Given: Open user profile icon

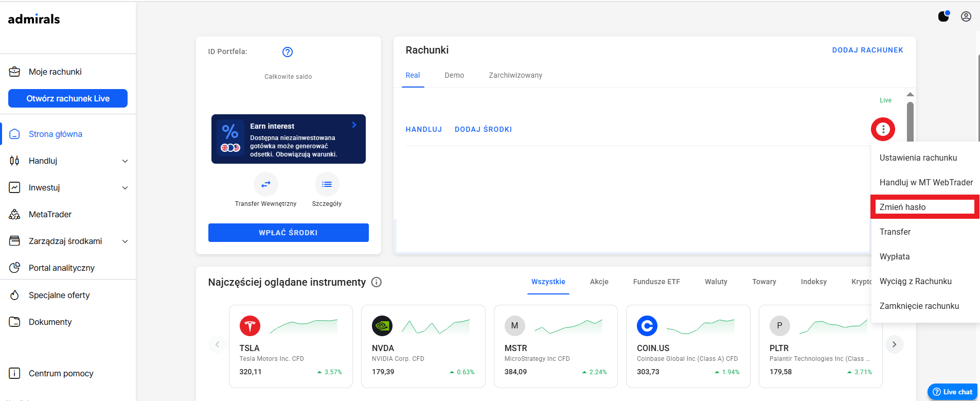Looking at the screenshot, I should tap(966, 16).
